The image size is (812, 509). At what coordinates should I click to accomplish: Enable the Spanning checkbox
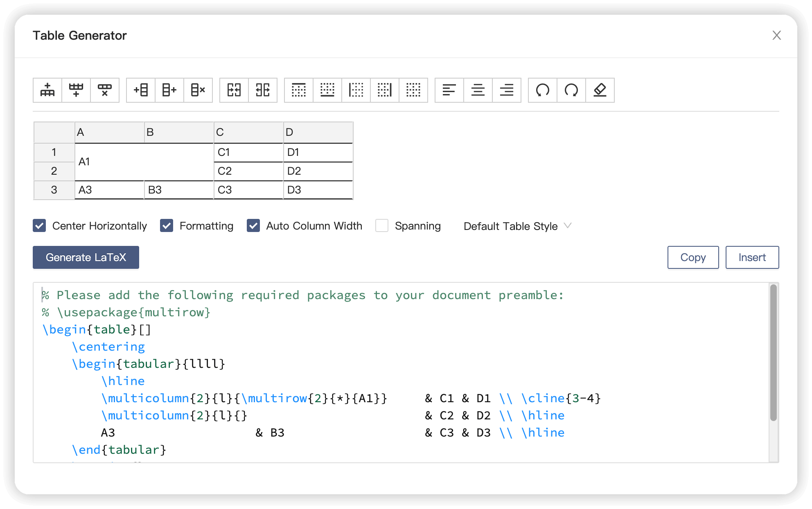(x=381, y=225)
